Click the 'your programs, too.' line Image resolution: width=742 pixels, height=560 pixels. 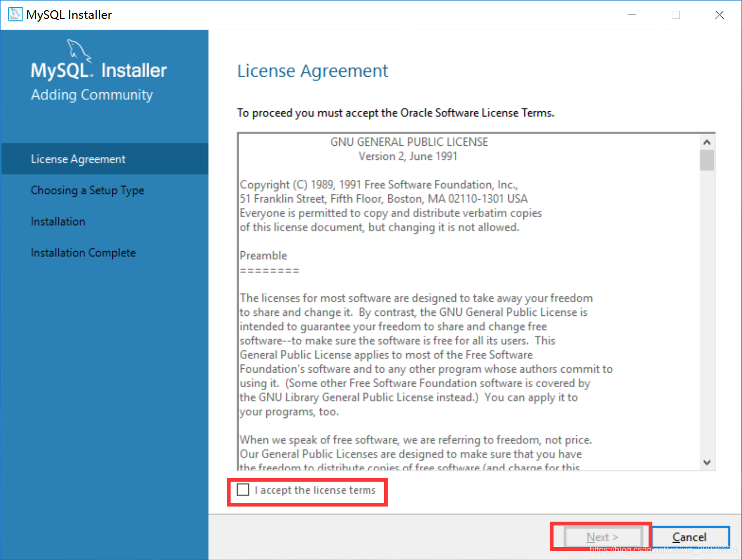click(289, 411)
